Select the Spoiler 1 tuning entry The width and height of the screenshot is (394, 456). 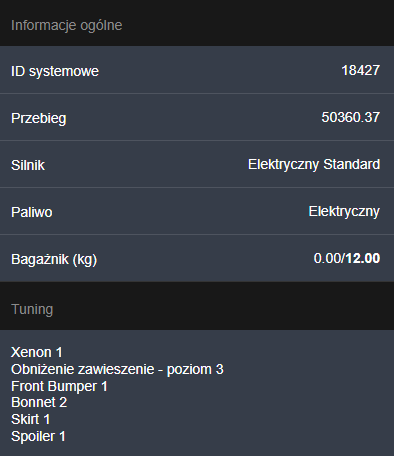click(x=38, y=436)
